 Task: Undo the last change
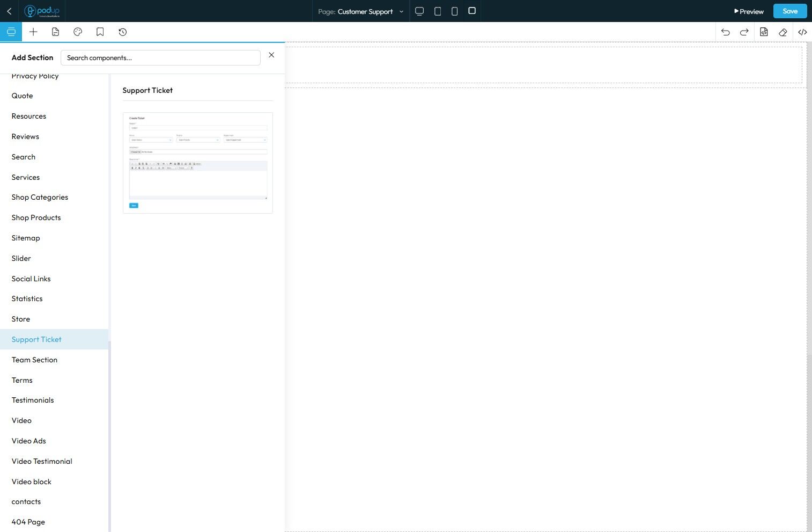pos(726,32)
